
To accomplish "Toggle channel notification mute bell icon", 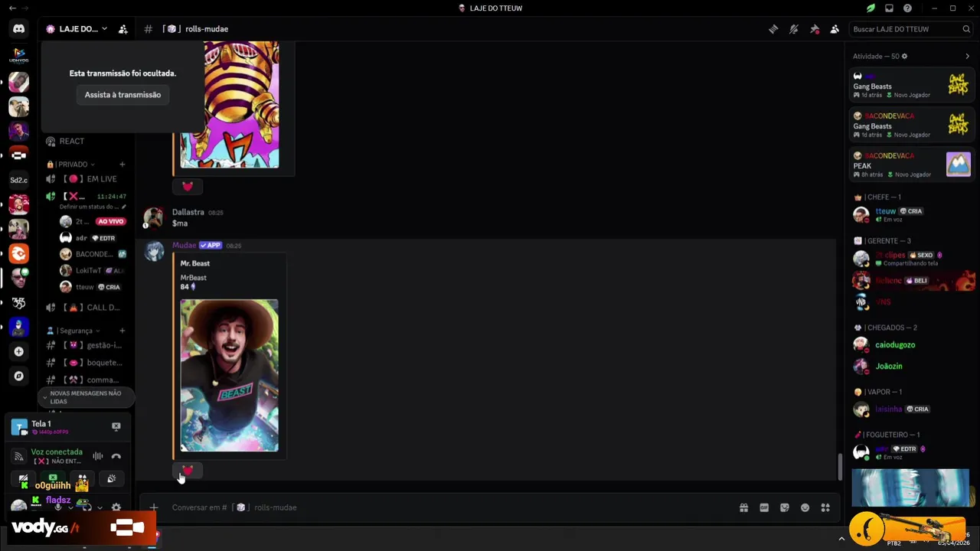I will tap(794, 29).
